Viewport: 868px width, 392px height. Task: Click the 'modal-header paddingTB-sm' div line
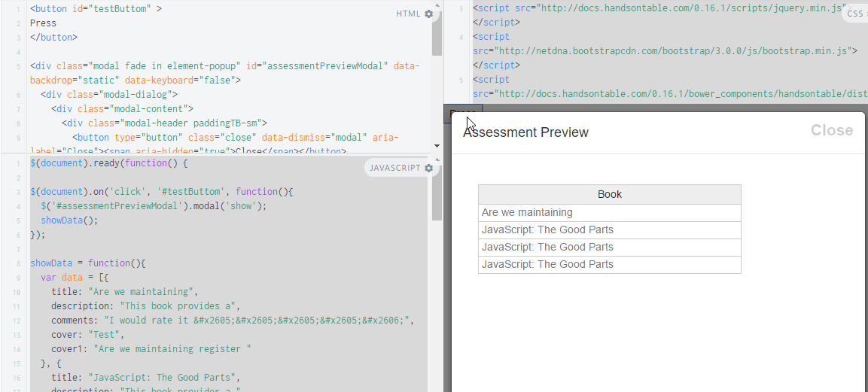tap(164, 123)
